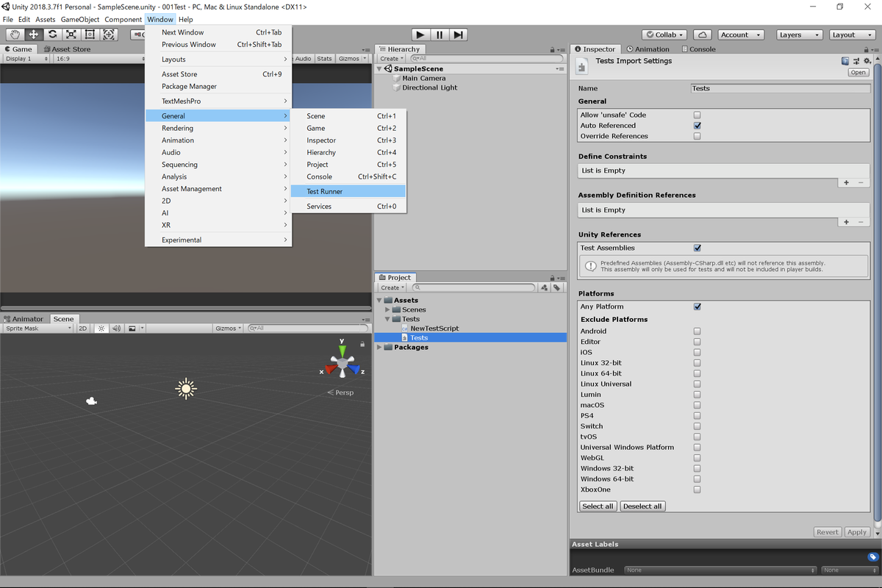Open the Layout dropdown
Viewport: 882px width, 588px height.
point(852,35)
